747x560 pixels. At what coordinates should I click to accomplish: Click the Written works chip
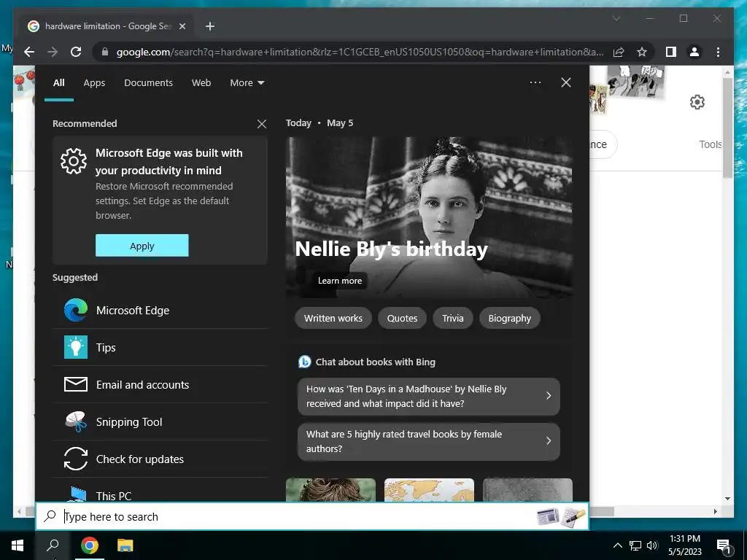(x=333, y=318)
